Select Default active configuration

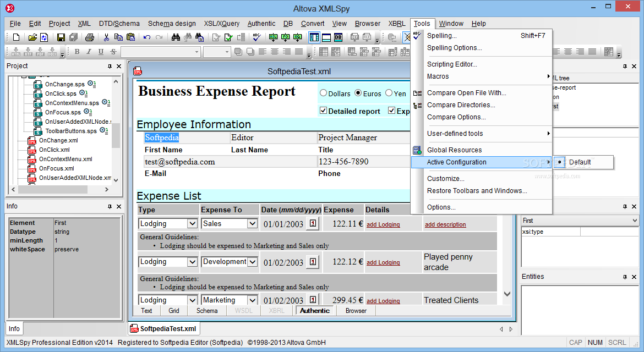coord(583,162)
